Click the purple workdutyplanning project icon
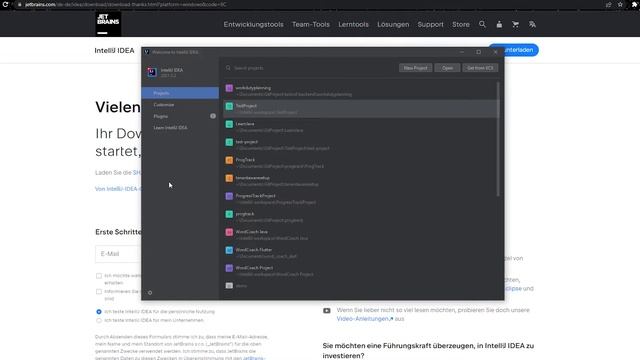Viewport: 640px width, 360px height. (229, 88)
